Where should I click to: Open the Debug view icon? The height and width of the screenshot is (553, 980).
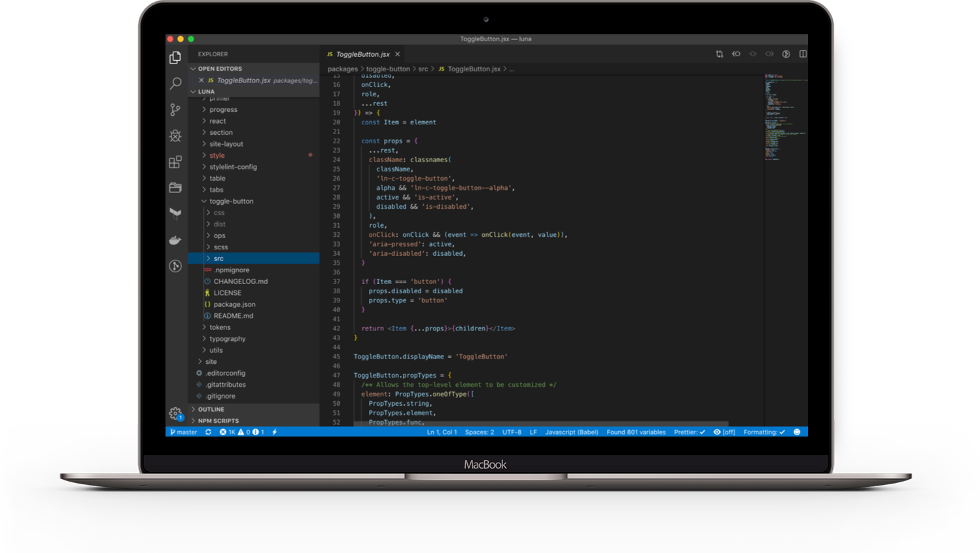pyautogui.click(x=175, y=135)
